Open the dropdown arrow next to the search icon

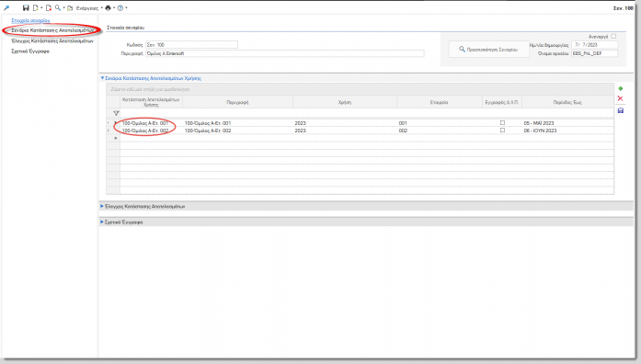point(63,7)
